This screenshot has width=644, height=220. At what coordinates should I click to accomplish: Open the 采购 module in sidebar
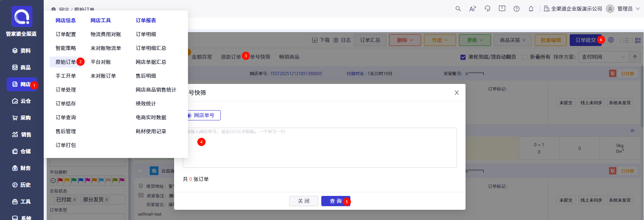21,118
